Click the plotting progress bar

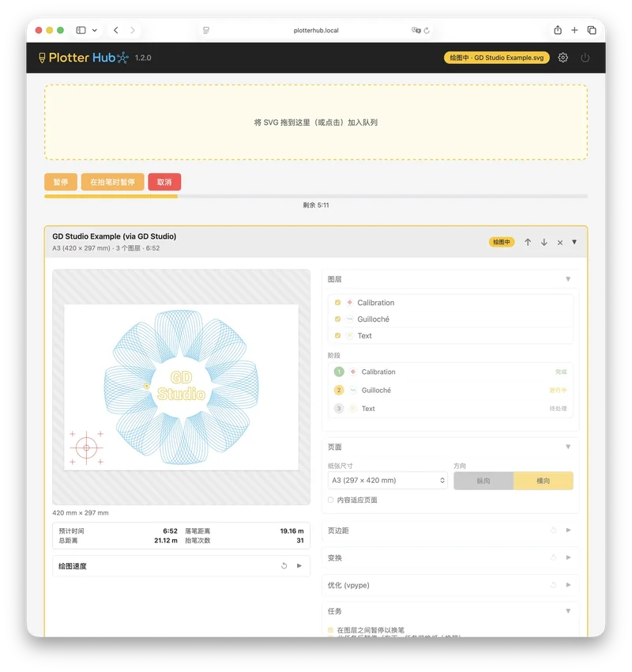(316, 196)
